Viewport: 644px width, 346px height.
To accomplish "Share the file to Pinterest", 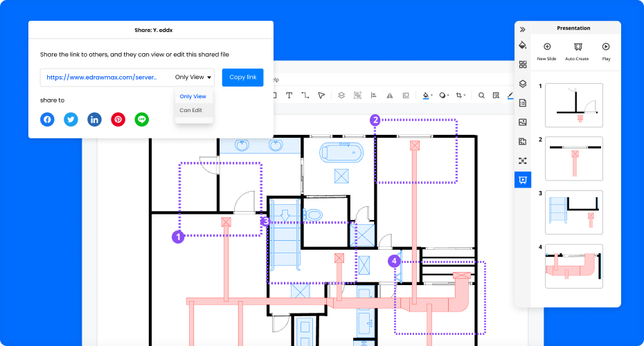I will pos(118,120).
